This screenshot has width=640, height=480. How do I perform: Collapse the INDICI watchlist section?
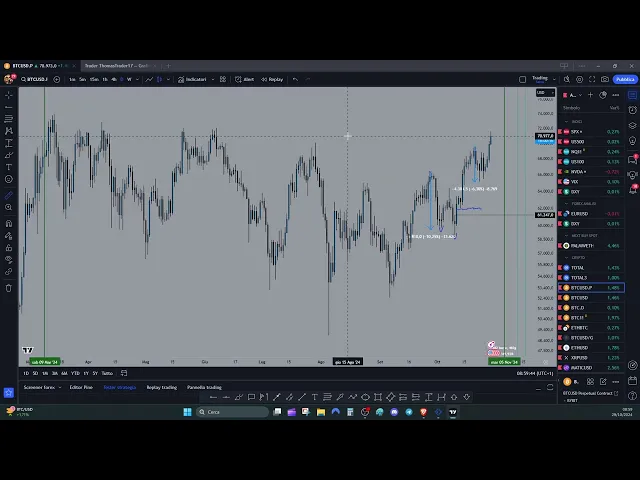(x=567, y=122)
